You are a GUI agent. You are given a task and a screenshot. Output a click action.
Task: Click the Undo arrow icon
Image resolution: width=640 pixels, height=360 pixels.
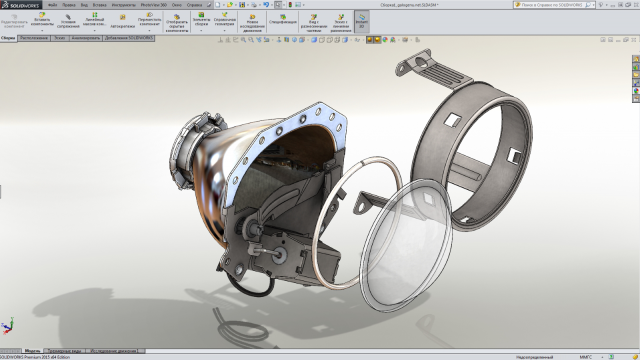tap(266, 5)
